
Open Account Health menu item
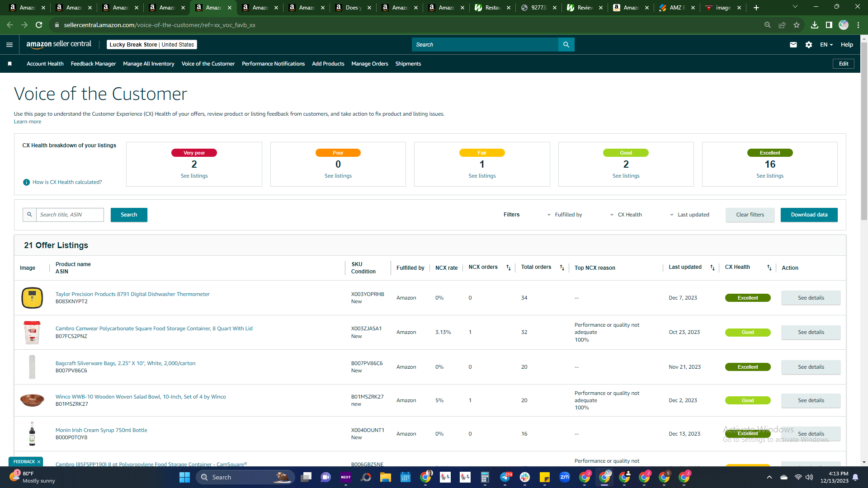click(x=45, y=64)
